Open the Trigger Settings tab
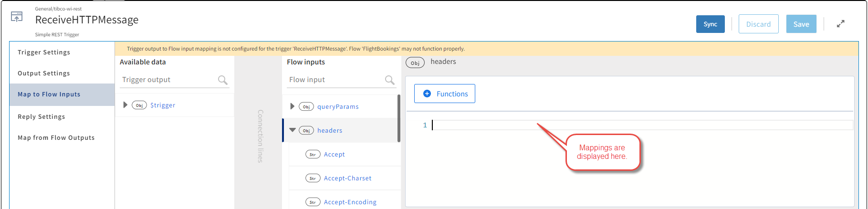Image resolution: width=868 pixels, height=209 pixels. tap(44, 52)
